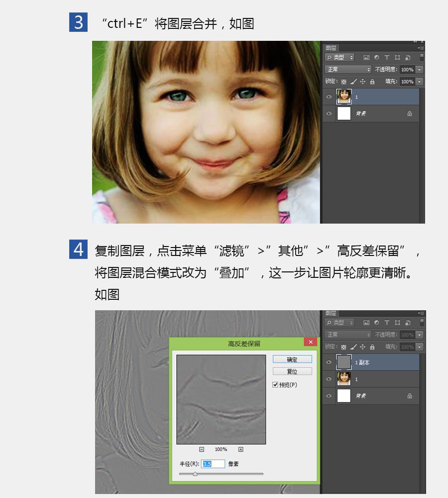Click lock transparent pixels icon in step 3 panel
This screenshot has width=448, height=498.
[x=343, y=82]
